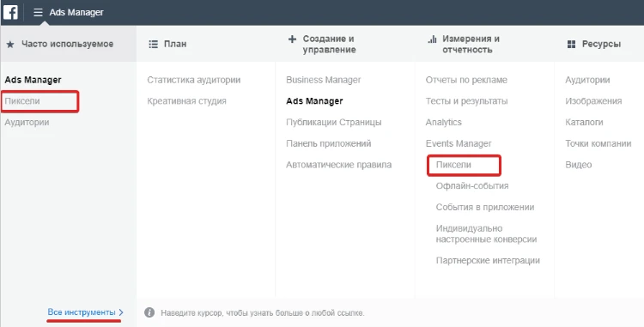The width and height of the screenshot is (644, 327).
Task: Open Тесты и результаты
Action: point(466,101)
